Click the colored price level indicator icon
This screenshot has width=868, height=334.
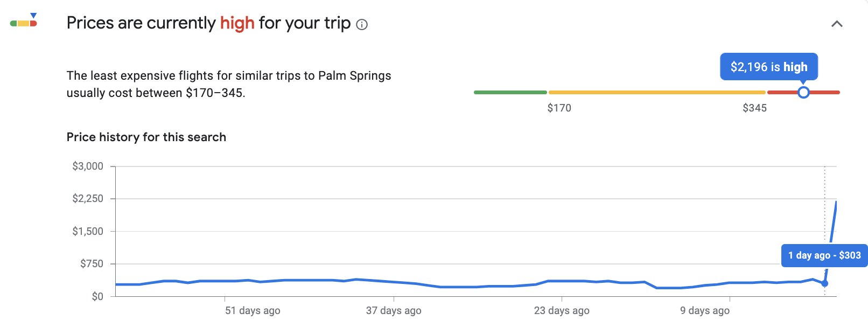(24, 20)
